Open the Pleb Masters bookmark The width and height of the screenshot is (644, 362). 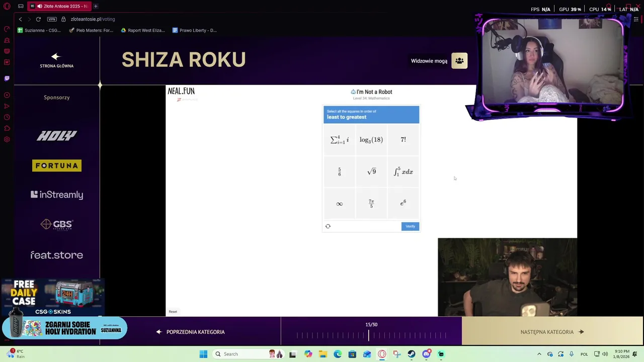91,30
